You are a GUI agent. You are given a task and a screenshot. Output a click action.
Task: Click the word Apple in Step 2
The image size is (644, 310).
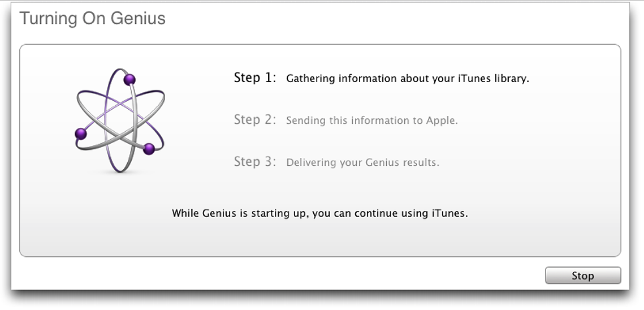(x=443, y=120)
